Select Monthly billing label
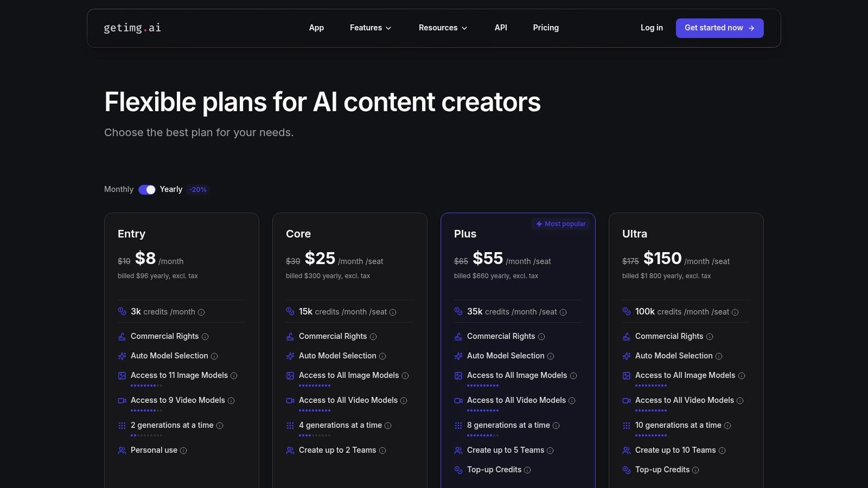Image resolution: width=868 pixels, height=488 pixels. pos(119,189)
